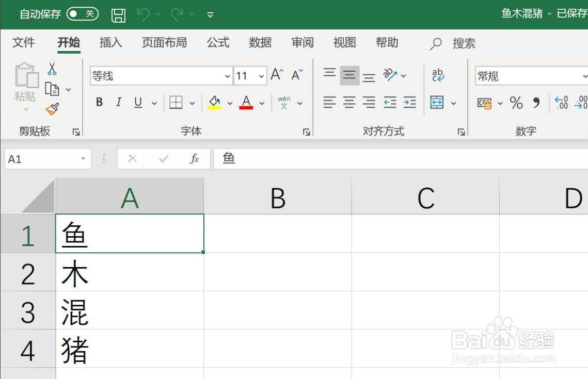Image resolution: width=588 pixels, height=379 pixels.
Task: Open the font size dropdown
Action: (x=261, y=76)
